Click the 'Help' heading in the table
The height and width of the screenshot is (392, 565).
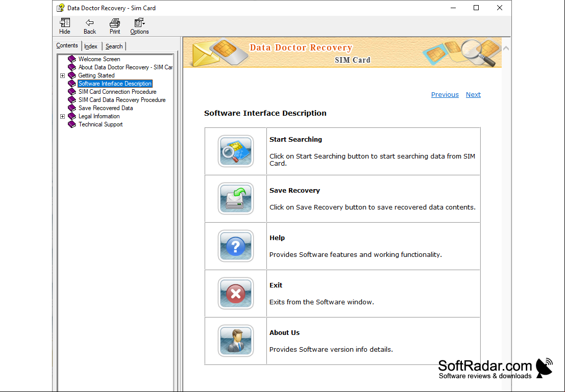click(277, 238)
